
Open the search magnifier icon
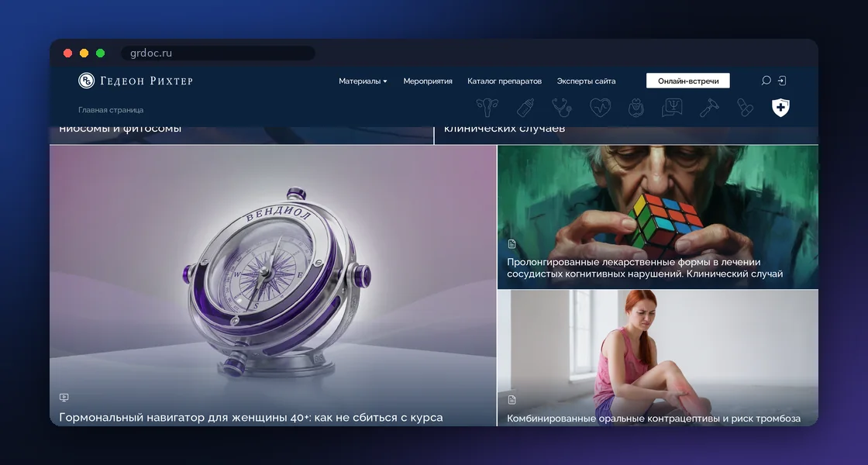coord(766,81)
